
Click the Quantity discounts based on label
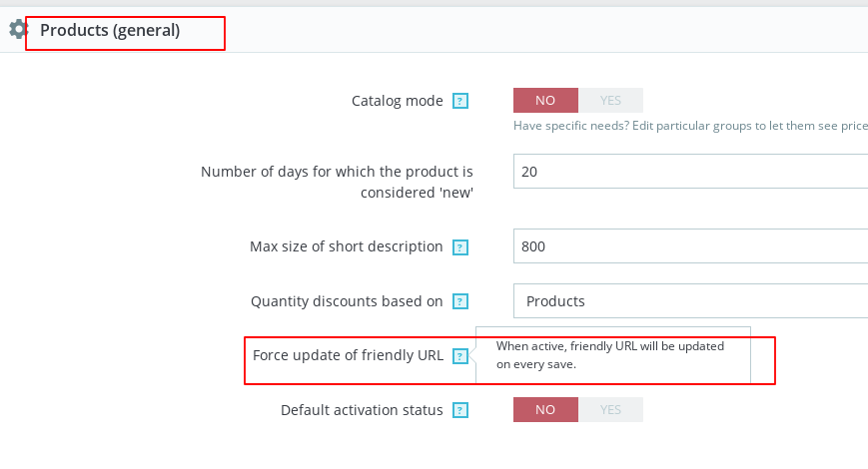[347, 301]
